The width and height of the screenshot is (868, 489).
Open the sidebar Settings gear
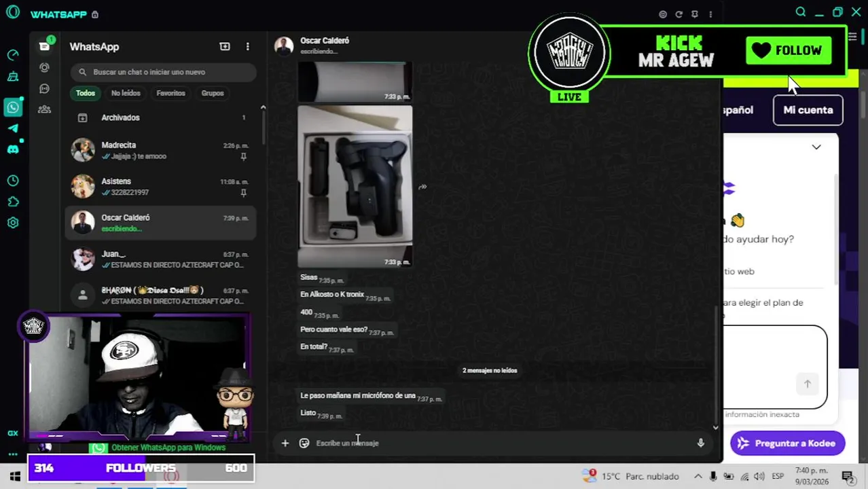13,223
